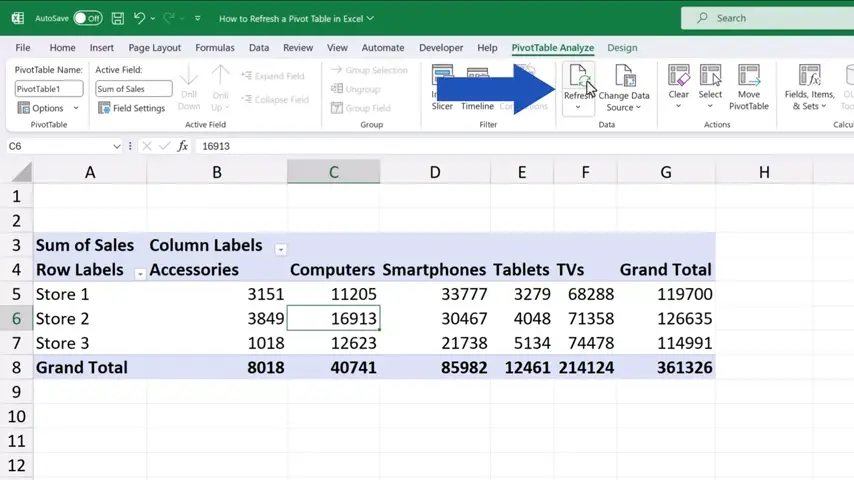Switch to the Design ribbon tab
854x480 pixels.
click(x=622, y=47)
